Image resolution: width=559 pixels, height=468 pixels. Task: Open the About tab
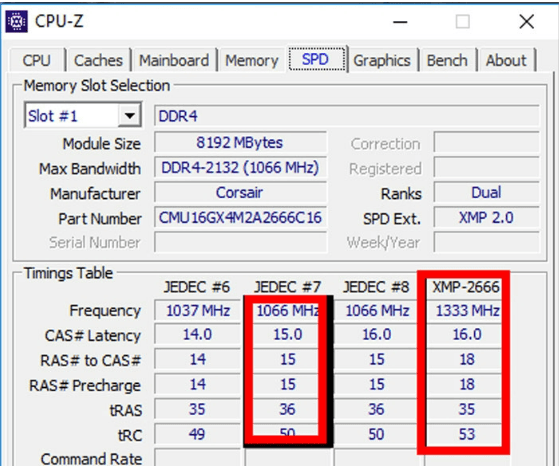point(506,60)
